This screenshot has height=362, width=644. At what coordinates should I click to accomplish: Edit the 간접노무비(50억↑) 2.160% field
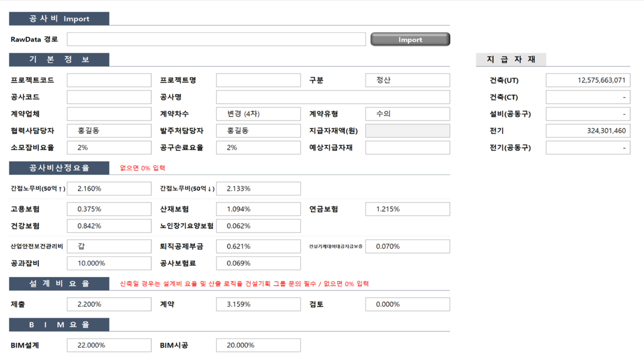109,188
